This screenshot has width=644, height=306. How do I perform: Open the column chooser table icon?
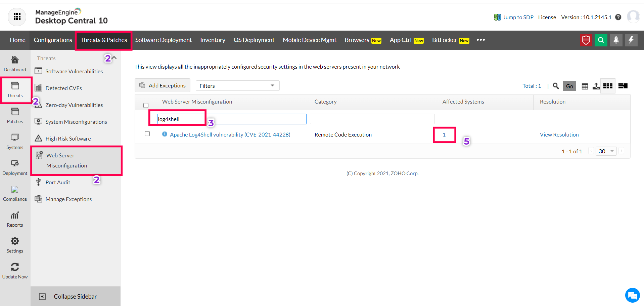(x=585, y=86)
